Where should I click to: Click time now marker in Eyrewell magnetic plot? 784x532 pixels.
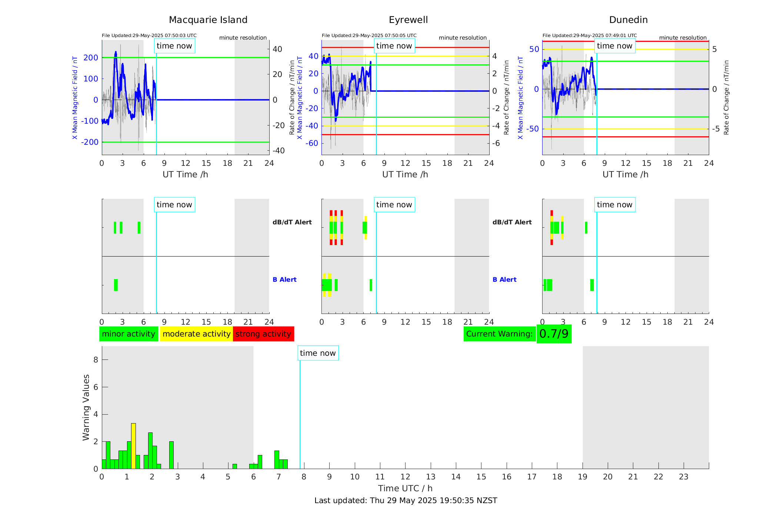tap(394, 46)
